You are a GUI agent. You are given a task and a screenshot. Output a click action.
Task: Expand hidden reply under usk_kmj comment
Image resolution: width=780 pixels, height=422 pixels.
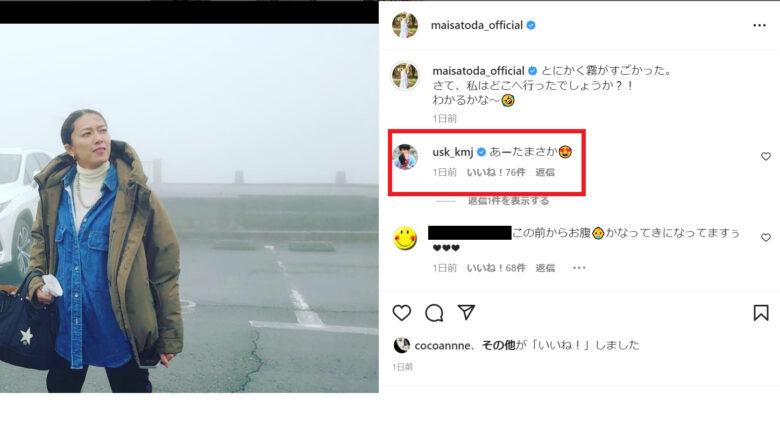pyautogui.click(x=508, y=201)
